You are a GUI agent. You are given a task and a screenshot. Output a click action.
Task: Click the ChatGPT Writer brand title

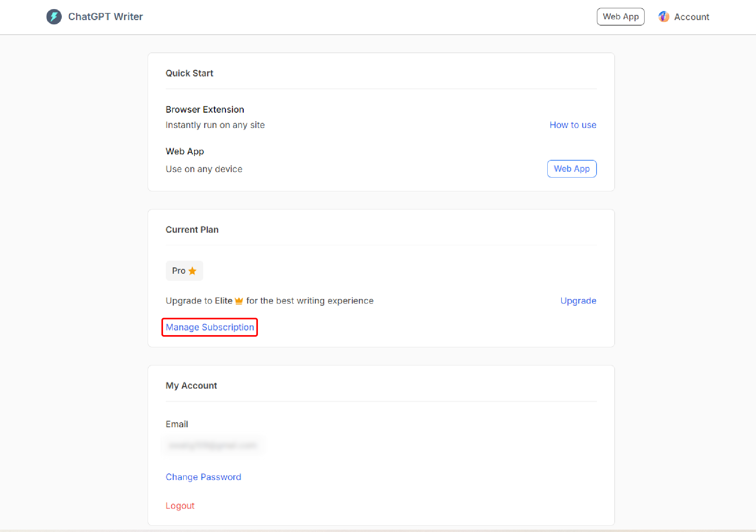pyautogui.click(x=105, y=17)
